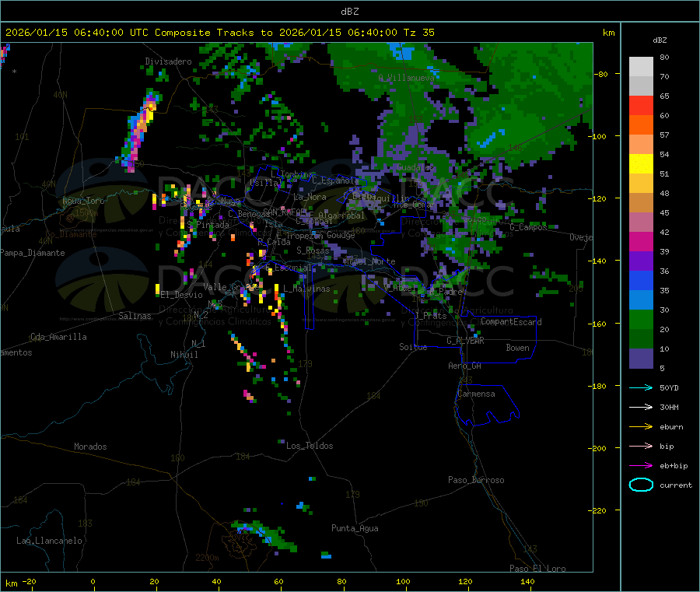Select the purple 39-36 dBZ swatch
700x592 pixels.
pyautogui.click(x=641, y=261)
